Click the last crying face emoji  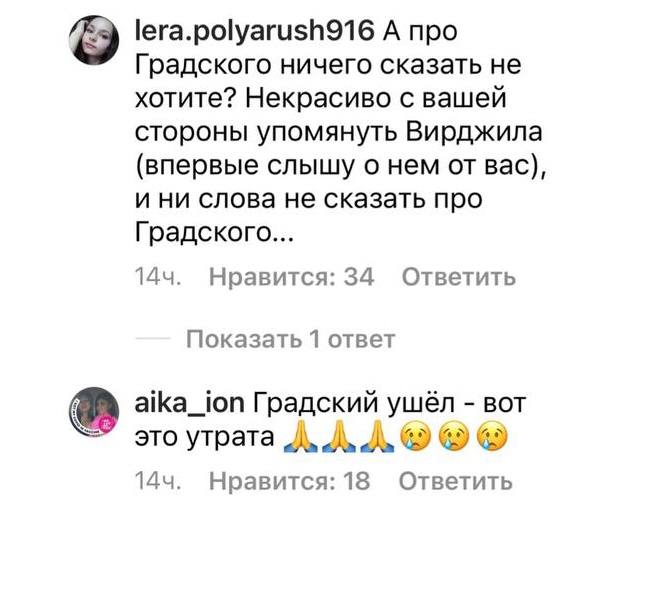coord(493,437)
